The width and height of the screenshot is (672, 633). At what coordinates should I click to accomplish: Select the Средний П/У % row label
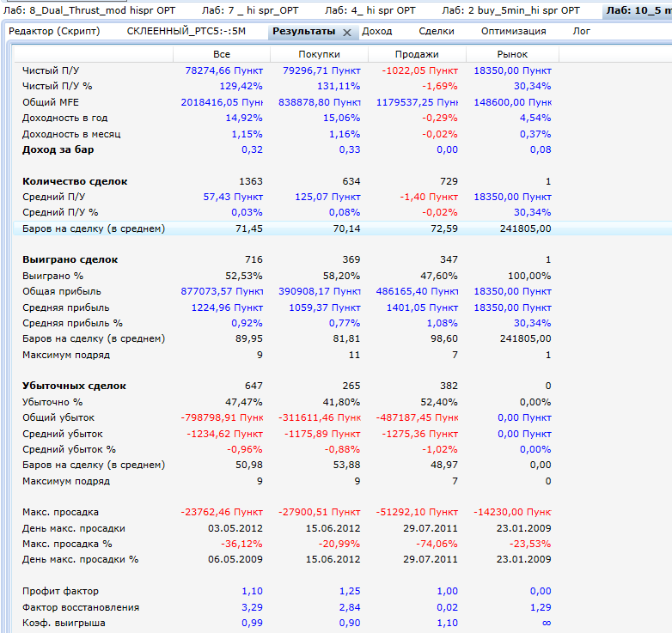coord(60,212)
